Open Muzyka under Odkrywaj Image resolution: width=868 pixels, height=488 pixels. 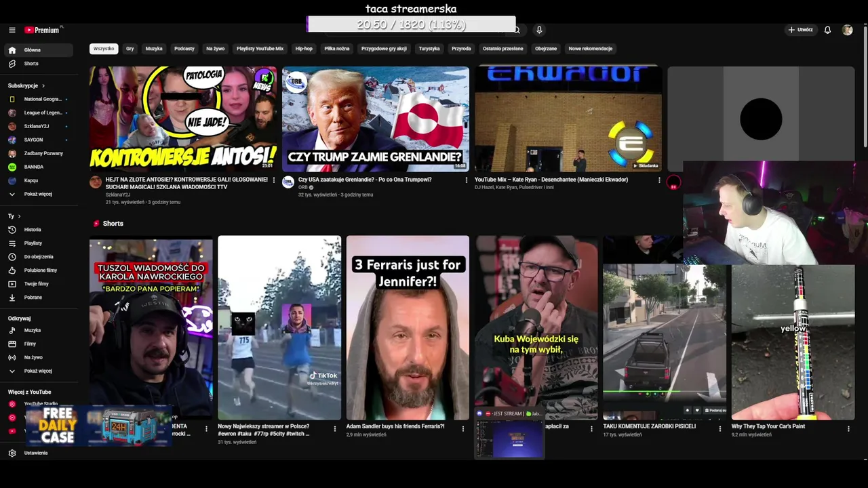point(38,330)
